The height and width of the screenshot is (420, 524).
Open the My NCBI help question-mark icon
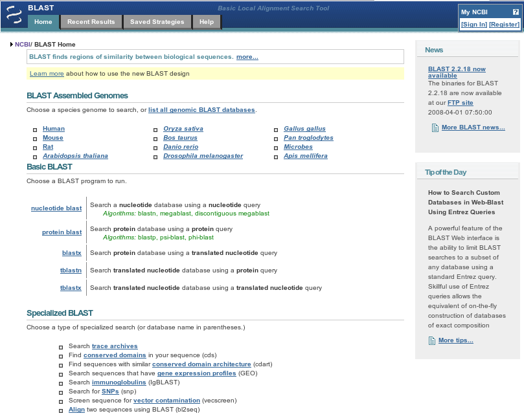click(x=516, y=12)
